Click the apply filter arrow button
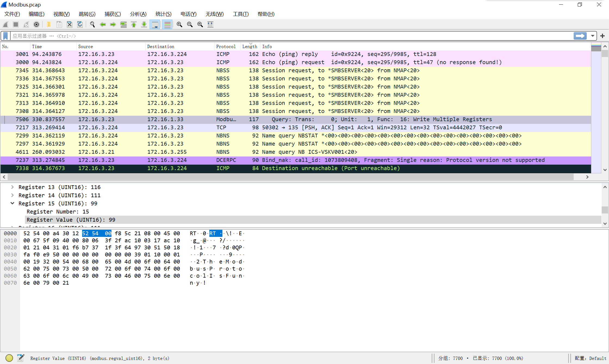This screenshot has width=609, height=364. click(x=580, y=36)
